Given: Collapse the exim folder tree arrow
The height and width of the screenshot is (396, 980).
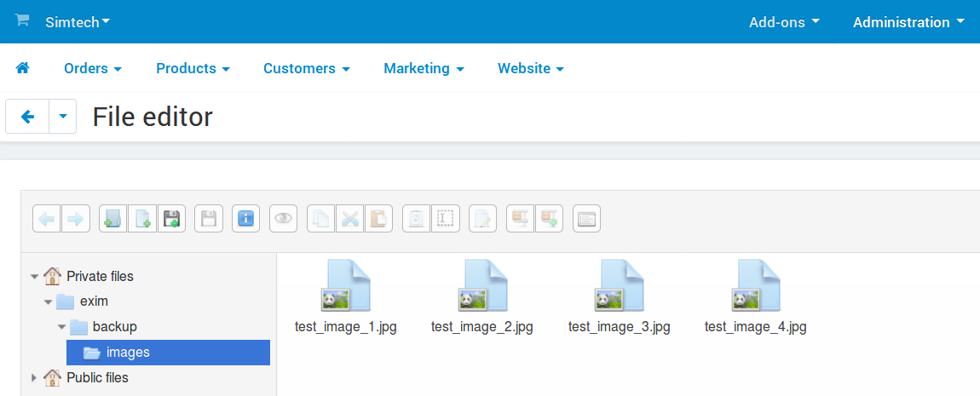Looking at the screenshot, I should click(x=48, y=302).
